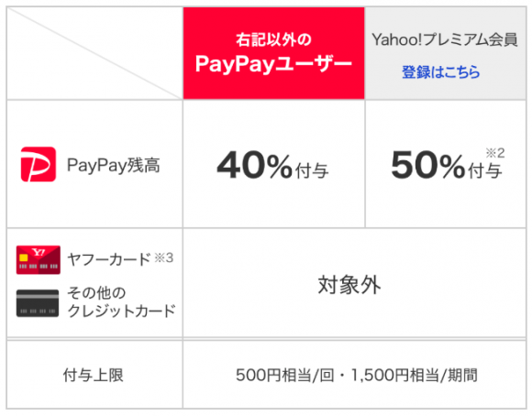Click the black credit card icon

point(38,303)
